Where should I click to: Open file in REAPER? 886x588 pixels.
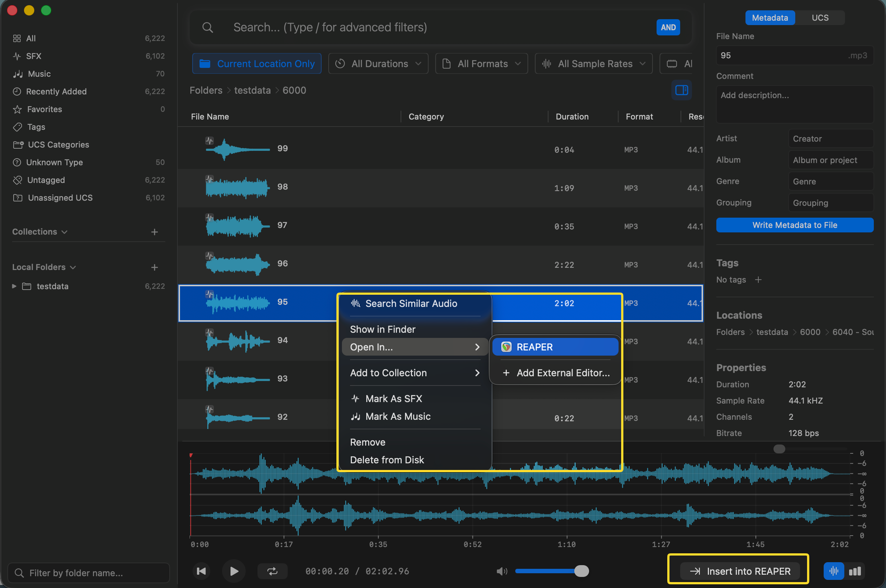coord(555,347)
